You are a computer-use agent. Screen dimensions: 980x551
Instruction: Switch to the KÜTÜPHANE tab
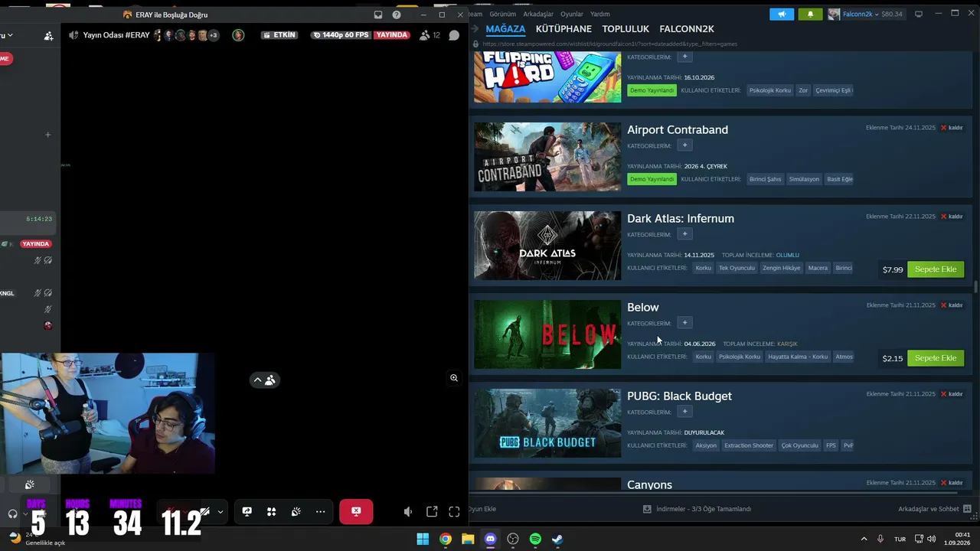click(x=563, y=29)
